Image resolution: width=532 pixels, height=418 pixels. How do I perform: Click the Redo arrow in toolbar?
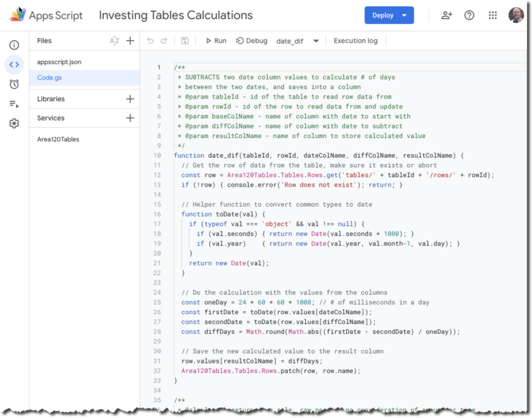point(164,41)
